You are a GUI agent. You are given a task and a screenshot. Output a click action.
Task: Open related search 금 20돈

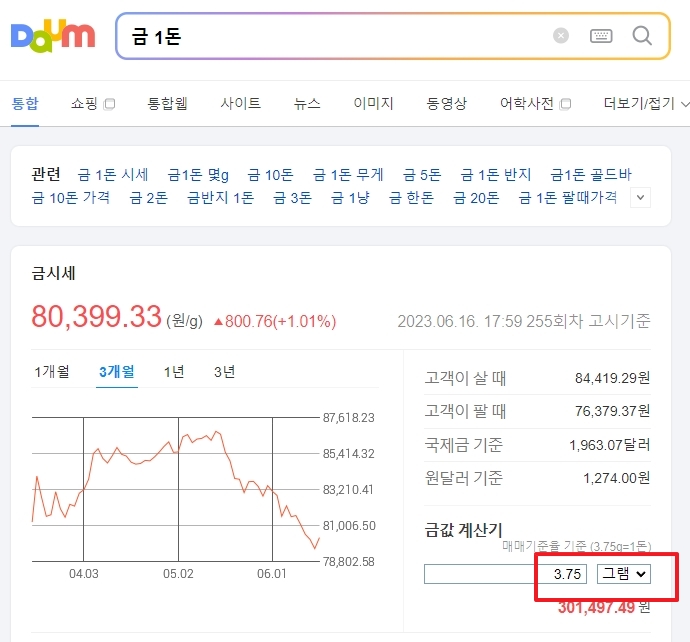(476, 198)
